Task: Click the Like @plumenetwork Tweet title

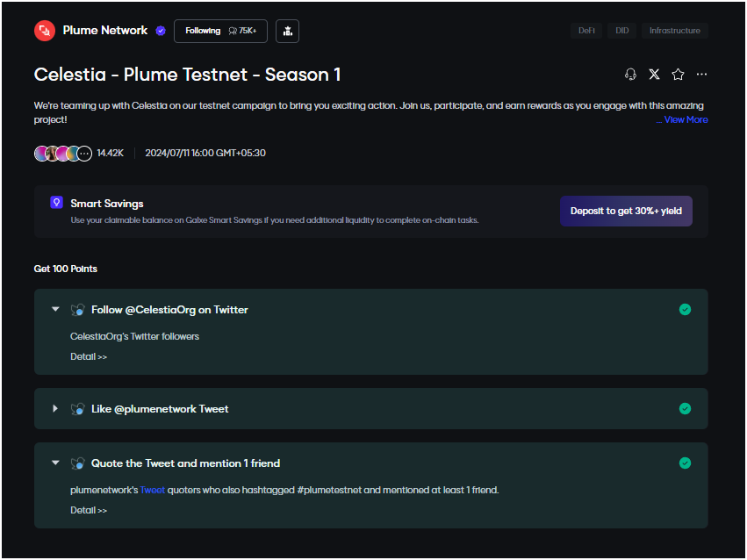Action: [160, 409]
